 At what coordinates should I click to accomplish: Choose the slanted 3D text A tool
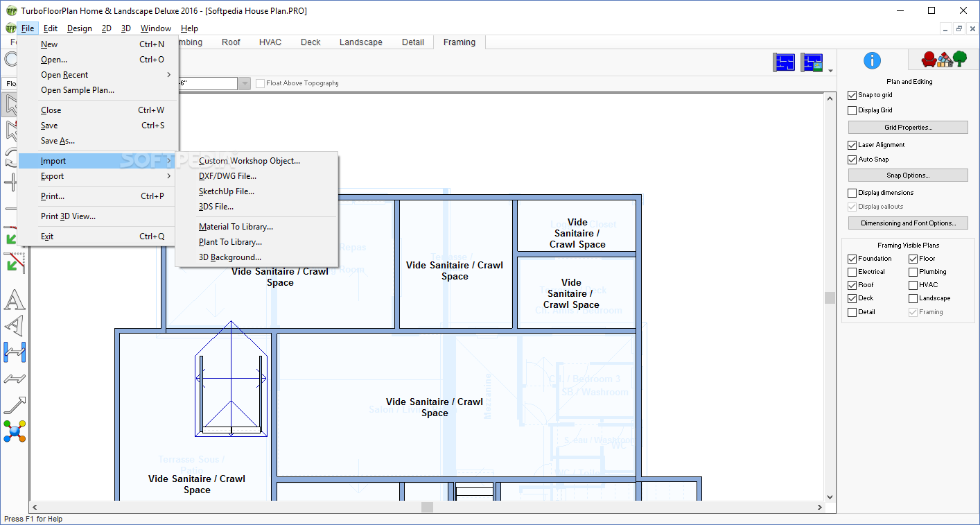pos(15,326)
